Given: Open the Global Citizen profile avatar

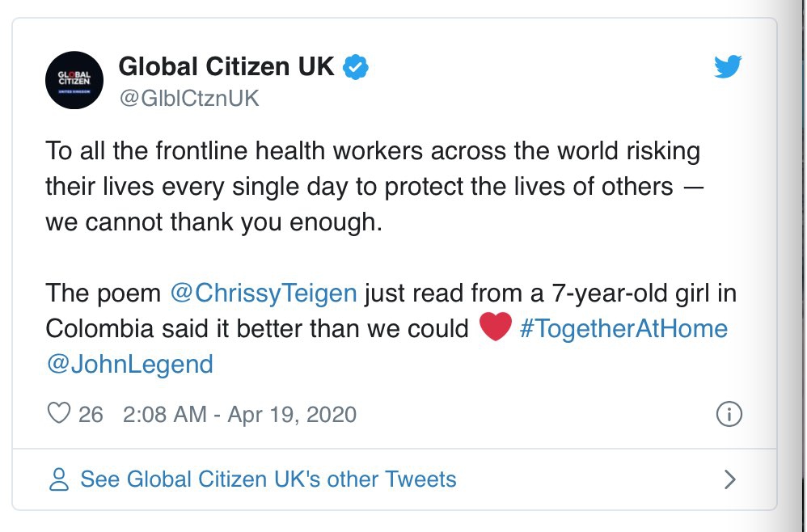Looking at the screenshot, I should coord(74,80).
